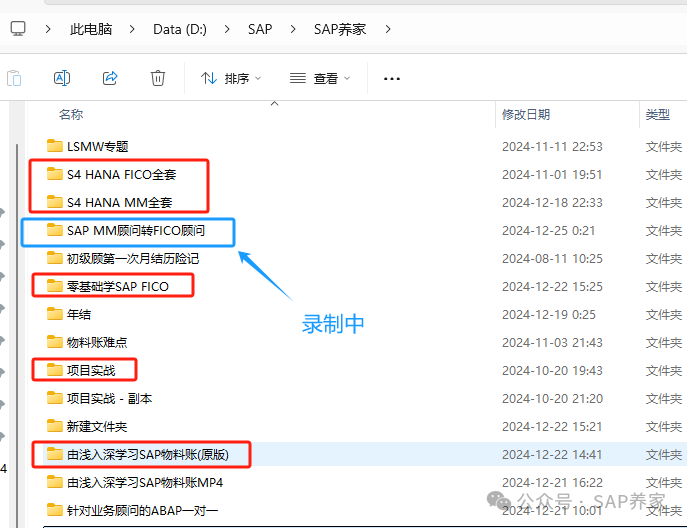The image size is (687, 528).
Task: Select the 新建文件夹 folder name
Action: [x=97, y=427]
